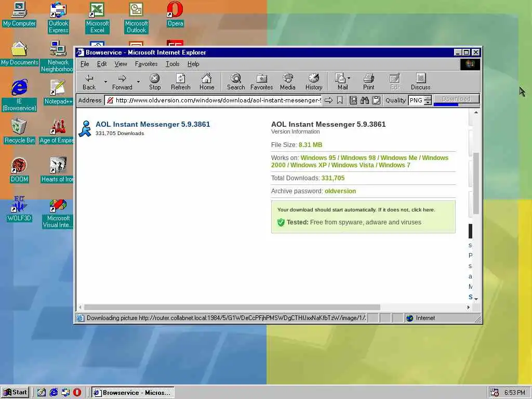Select the Recycle Bin desktop icon
The width and height of the screenshot is (532, 399).
click(x=19, y=131)
